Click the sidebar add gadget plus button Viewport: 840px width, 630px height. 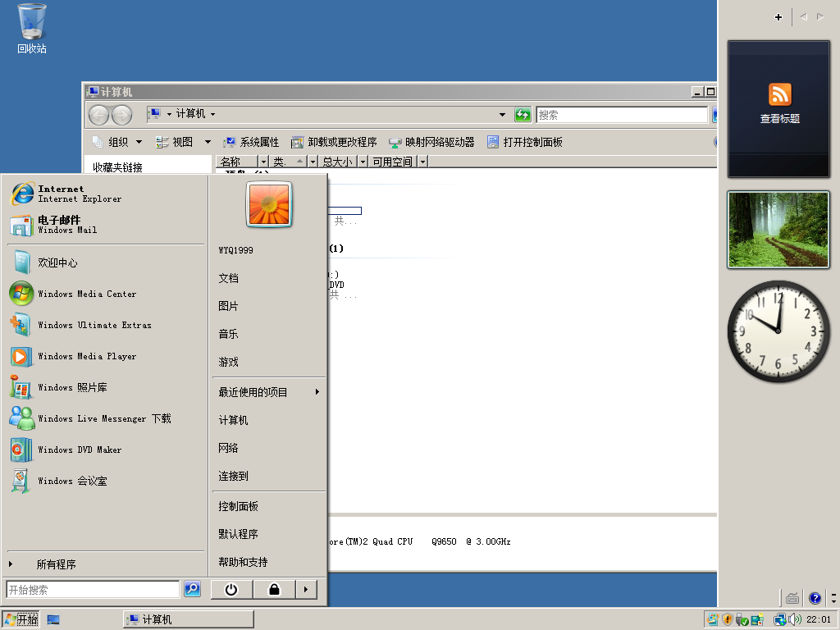778,17
